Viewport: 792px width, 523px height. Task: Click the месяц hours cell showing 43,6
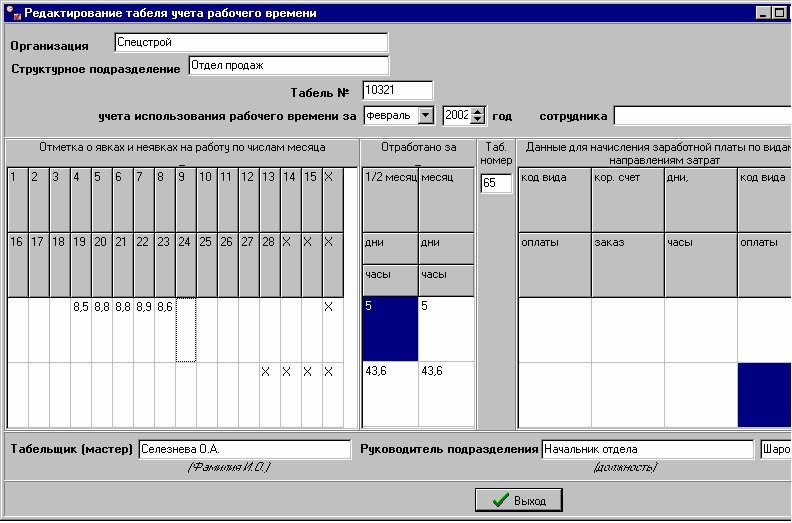tap(446, 394)
